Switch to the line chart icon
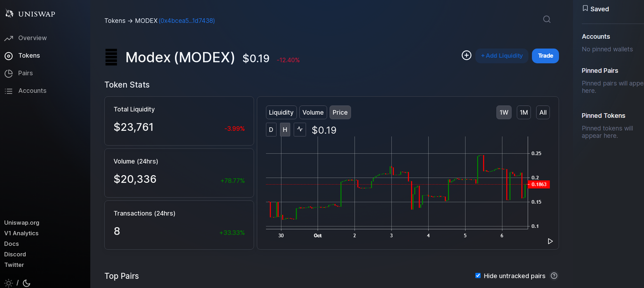This screenshot has width=644, height=288. click(x=300, y=130)
